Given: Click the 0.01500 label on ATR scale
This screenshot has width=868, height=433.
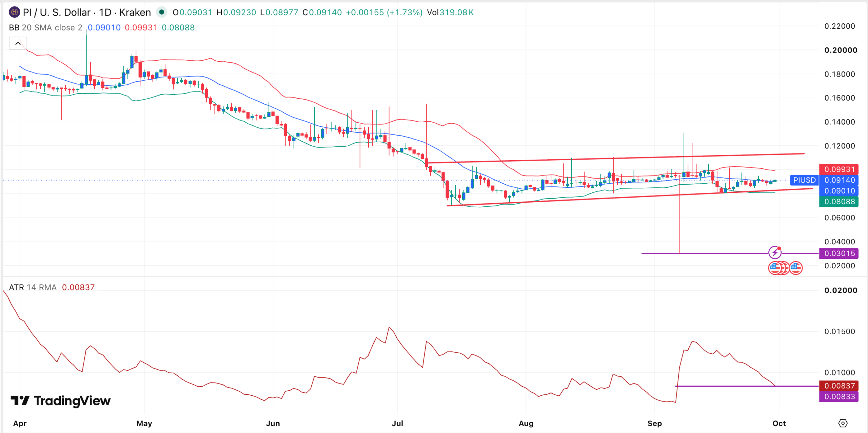Looking at the screenshot, I should tap(840, 331).
